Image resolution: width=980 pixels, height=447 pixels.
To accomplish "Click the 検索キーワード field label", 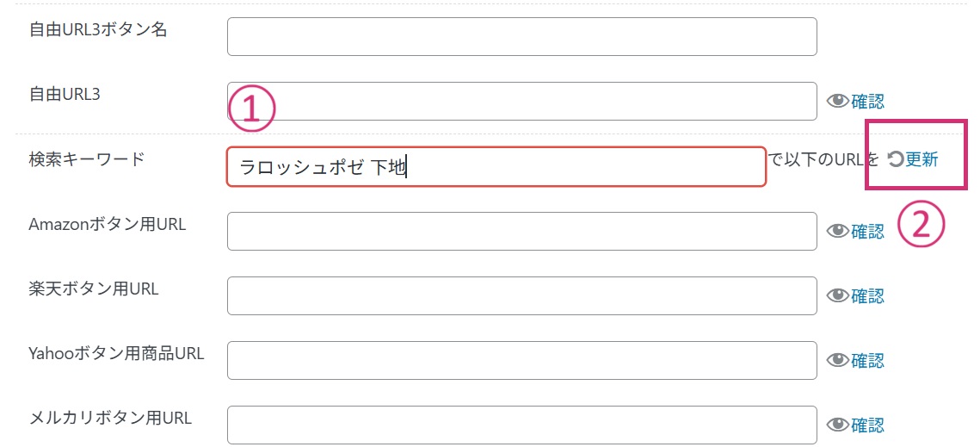I will (x=87, y=158).
